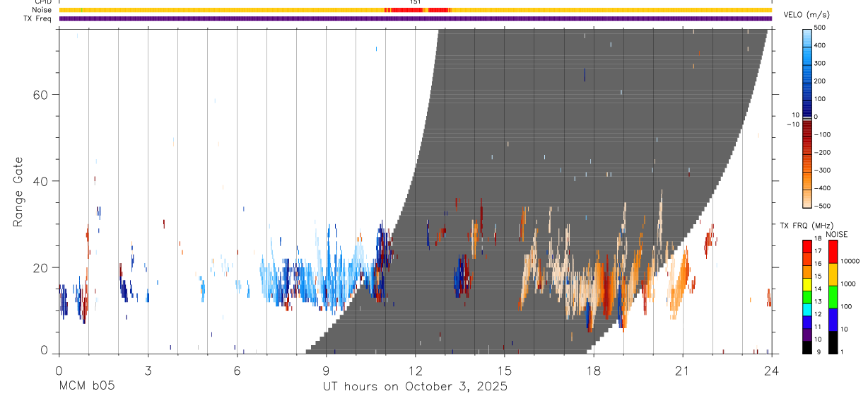The image size is (868, 401).
Task: Click the TX Freq row label
Action: 38,18
